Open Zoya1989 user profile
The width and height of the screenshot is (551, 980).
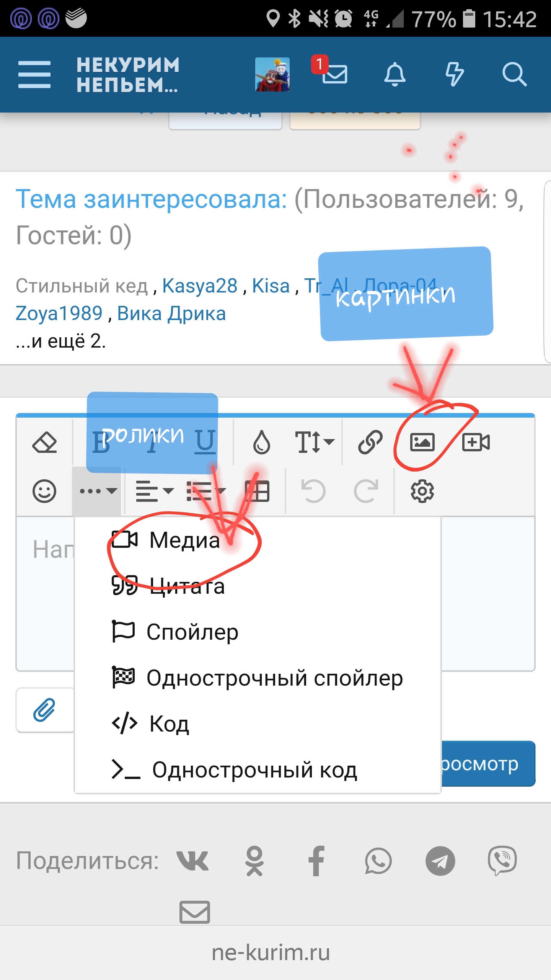(x=59, y=314)
